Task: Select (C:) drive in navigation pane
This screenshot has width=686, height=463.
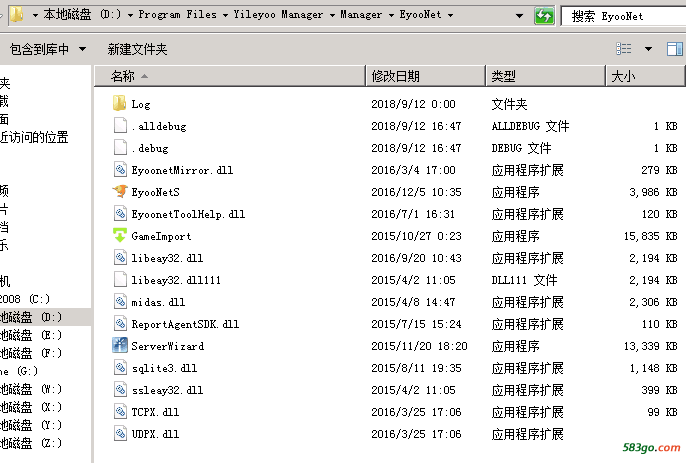Action: 25,299
